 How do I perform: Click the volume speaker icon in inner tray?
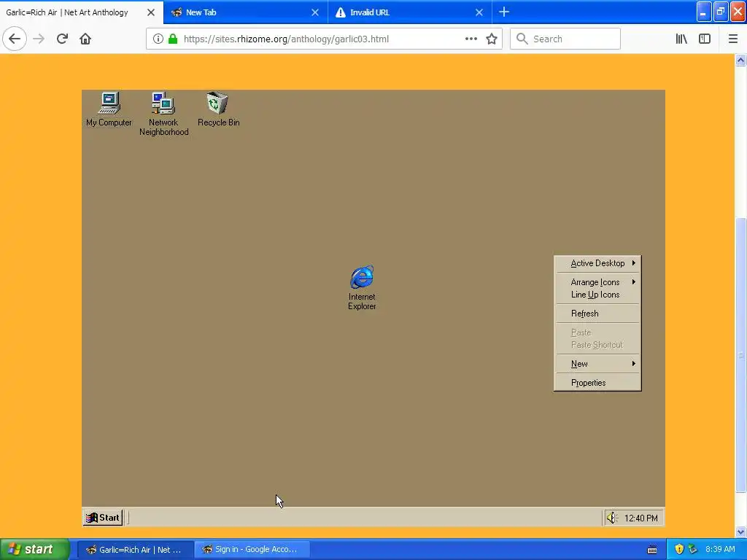tap(612, 518)
